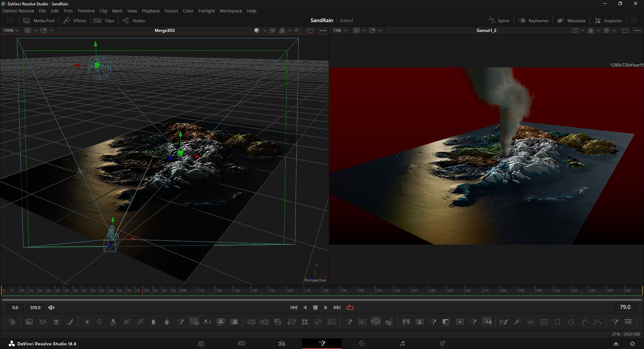Add a Polygon mask tool
644x349 pixels.
(x=584, y=322)
